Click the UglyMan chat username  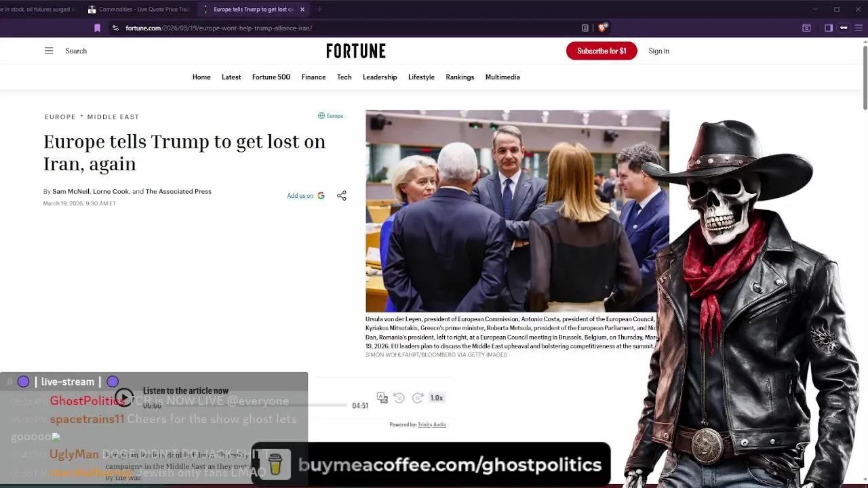(x=74, y=454)
